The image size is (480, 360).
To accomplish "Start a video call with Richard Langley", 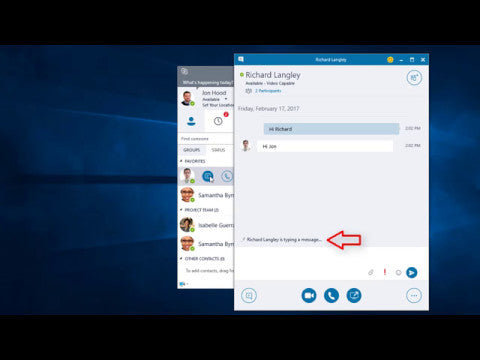I will pos(309,295).
